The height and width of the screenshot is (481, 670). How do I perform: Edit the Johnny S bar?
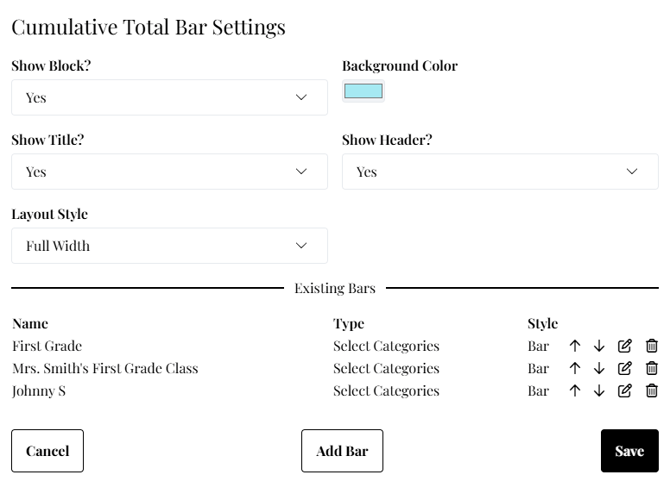[x=625, y=390]
